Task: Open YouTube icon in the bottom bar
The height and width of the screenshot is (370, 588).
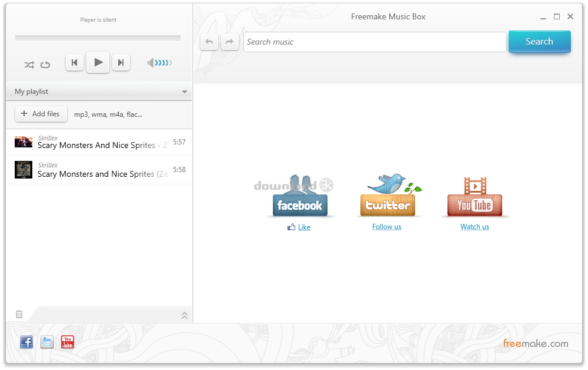Action: [68, 342]
